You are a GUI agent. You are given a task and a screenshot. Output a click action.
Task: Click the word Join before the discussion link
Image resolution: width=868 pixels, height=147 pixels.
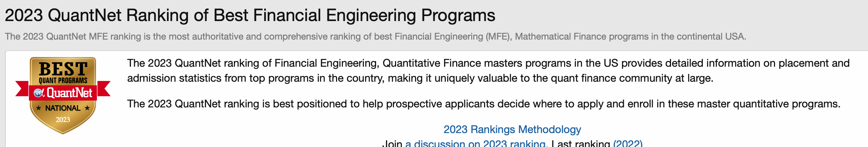click(x=392, y=143)
